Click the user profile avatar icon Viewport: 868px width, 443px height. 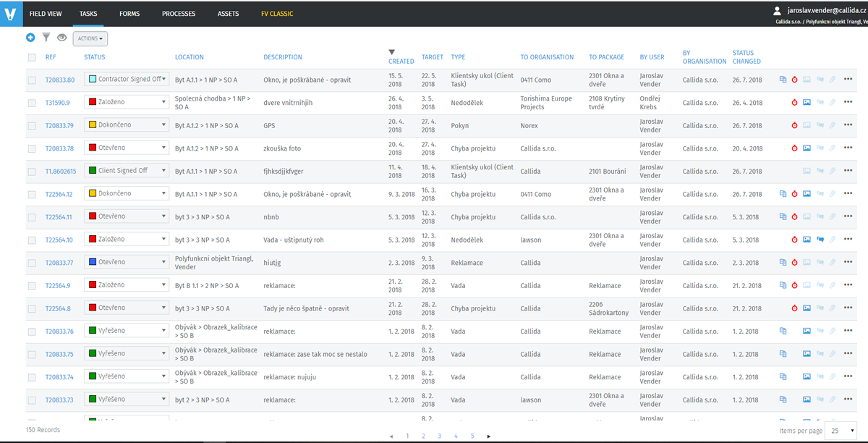777,11
